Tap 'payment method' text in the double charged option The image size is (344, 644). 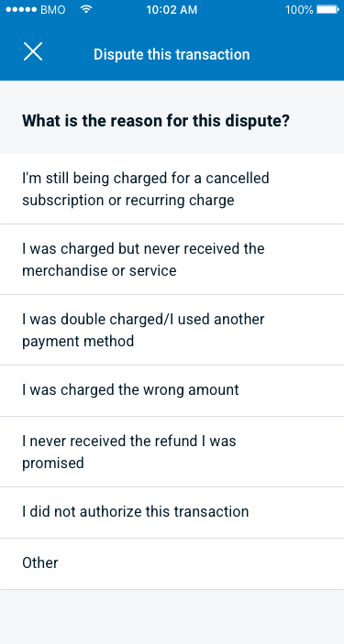point(78,342)
